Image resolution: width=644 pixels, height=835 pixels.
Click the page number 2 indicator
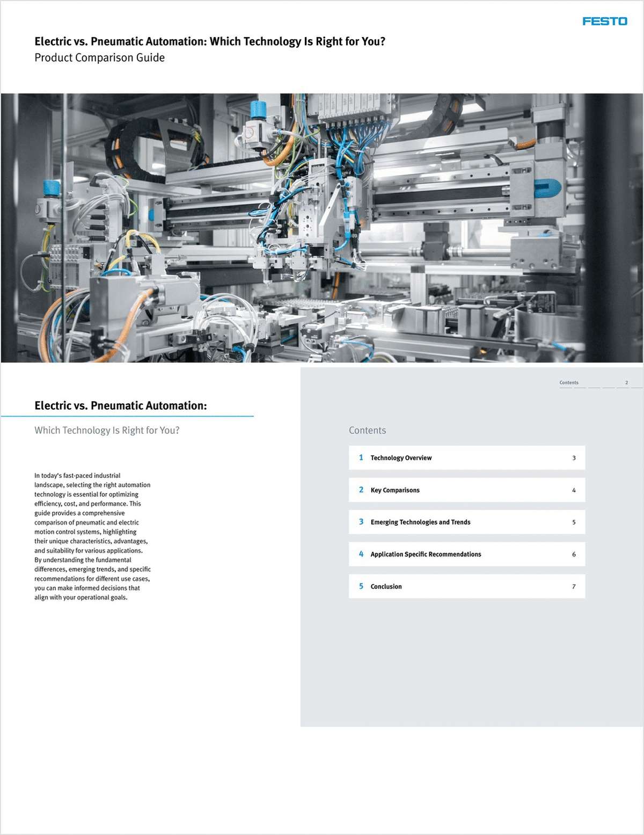pos(626,382)
